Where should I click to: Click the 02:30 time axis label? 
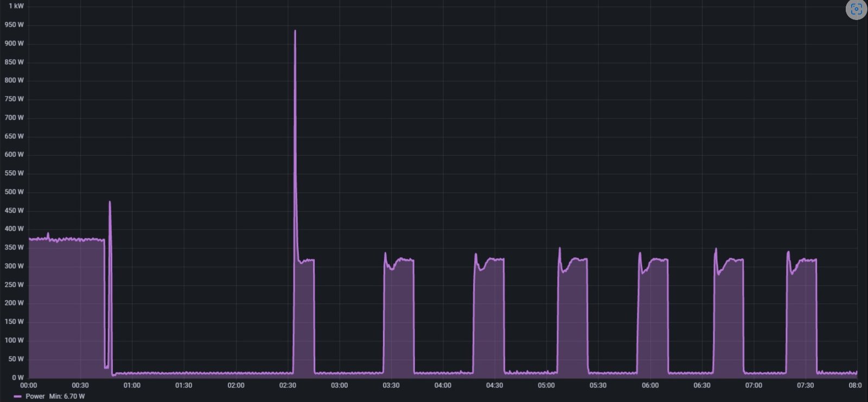288,386
